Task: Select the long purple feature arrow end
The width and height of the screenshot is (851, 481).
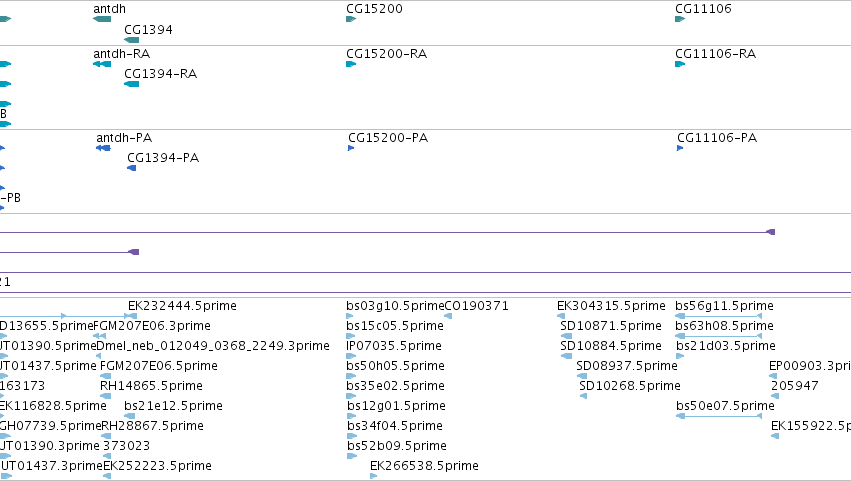Action: [770, 232]
